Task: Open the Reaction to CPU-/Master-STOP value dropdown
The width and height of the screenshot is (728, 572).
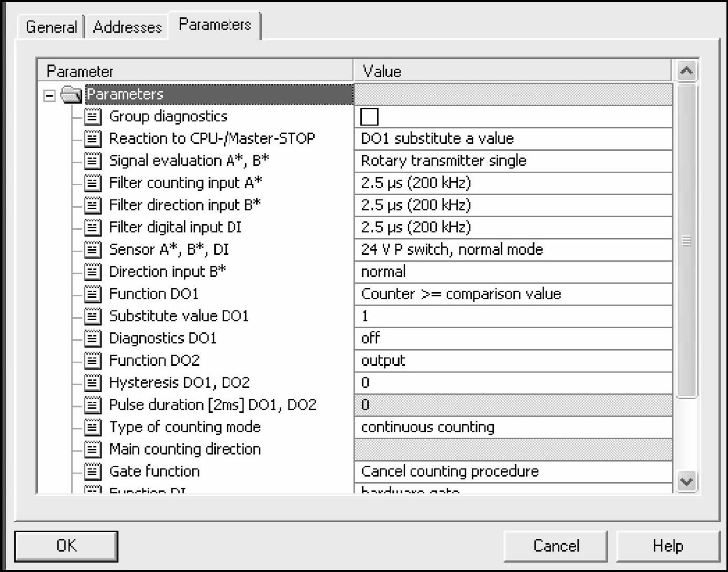Action: click(x=512, y=139)
